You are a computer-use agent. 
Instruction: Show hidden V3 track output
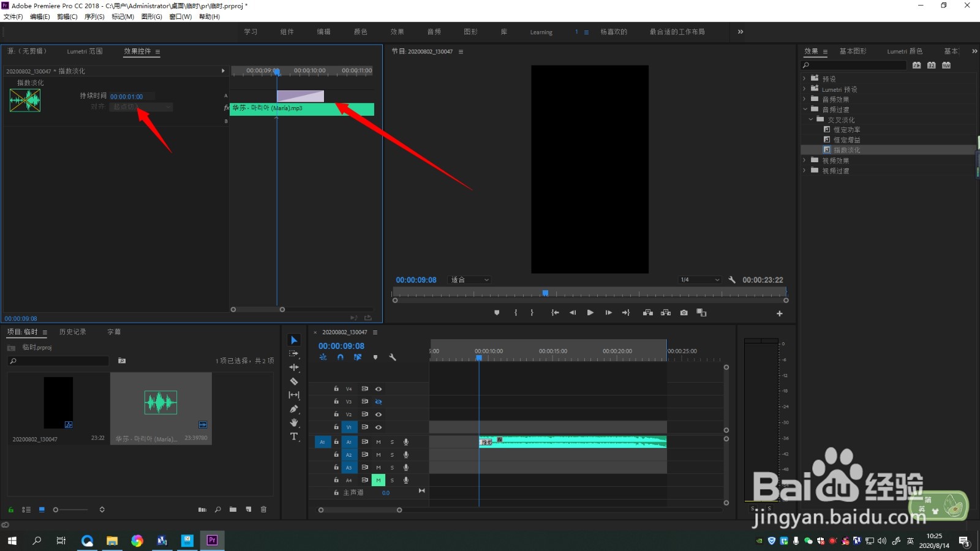[x=379, y=402]
